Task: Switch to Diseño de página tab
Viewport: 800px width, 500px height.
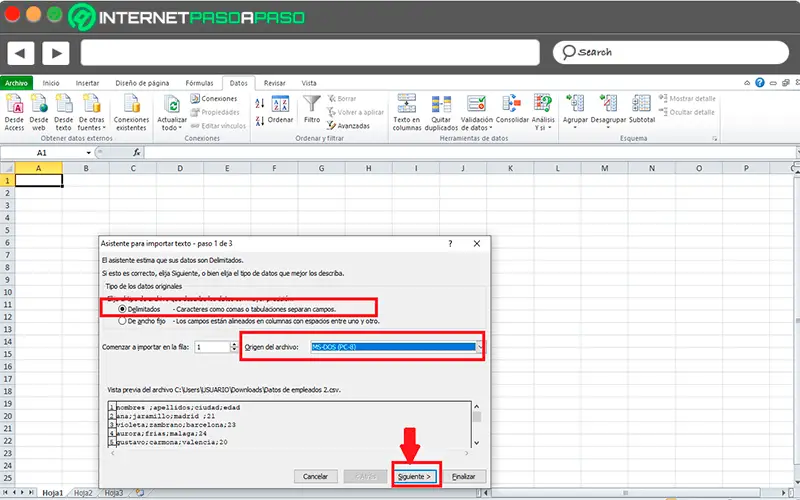Action: tap(142, 83)
